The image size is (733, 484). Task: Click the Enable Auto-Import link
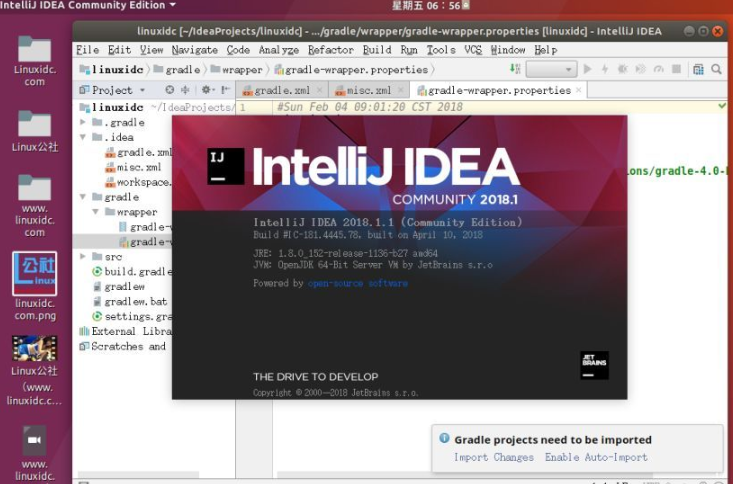point(596,457)
